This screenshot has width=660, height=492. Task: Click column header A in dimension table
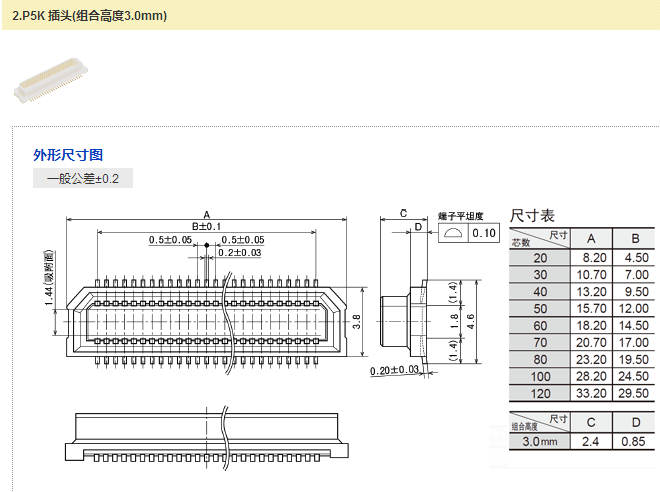pyautogui.click(x=591, y=238)
